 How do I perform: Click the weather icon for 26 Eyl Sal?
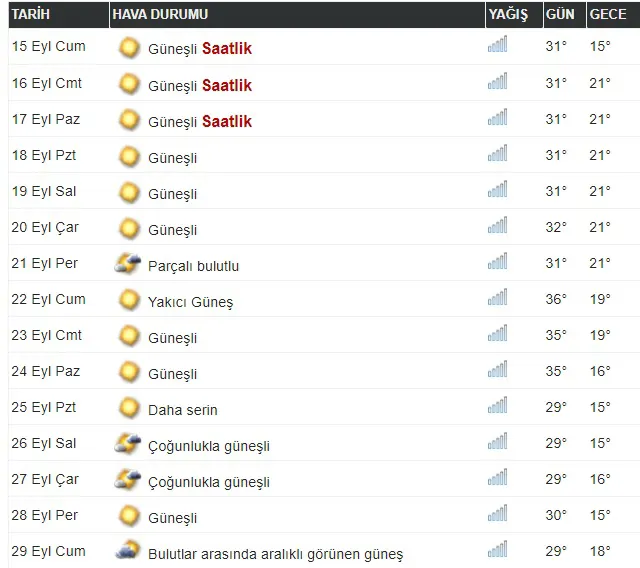127,444
